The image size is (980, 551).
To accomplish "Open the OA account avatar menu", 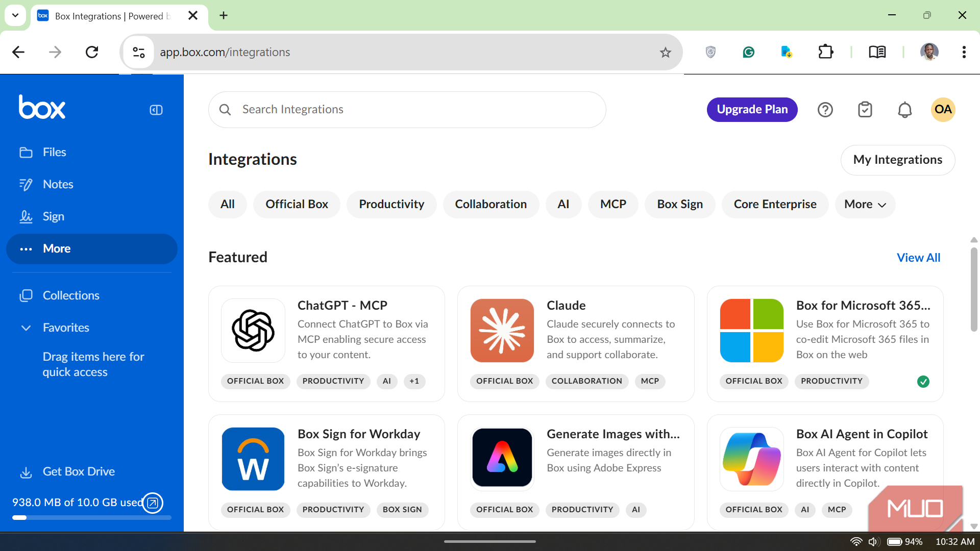I will (943, 110).
